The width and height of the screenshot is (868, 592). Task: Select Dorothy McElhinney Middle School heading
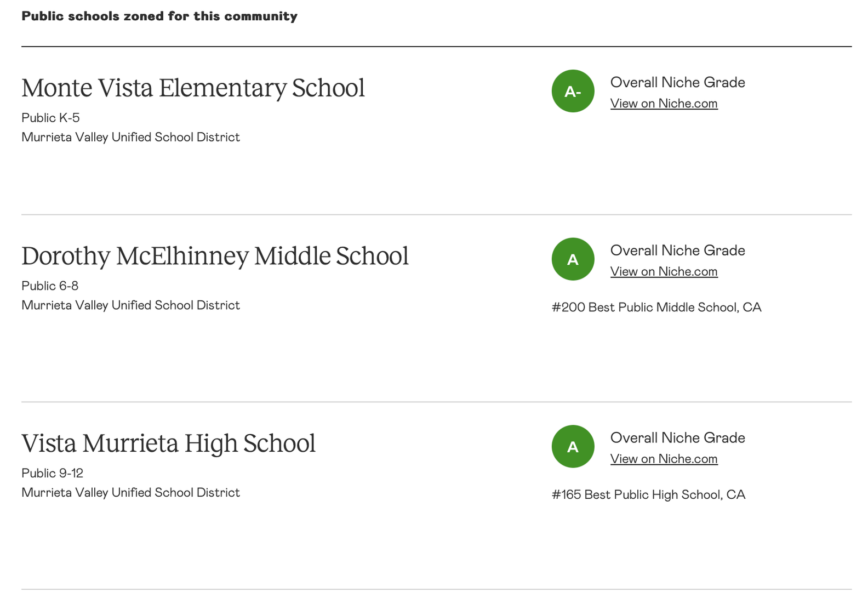215,257
